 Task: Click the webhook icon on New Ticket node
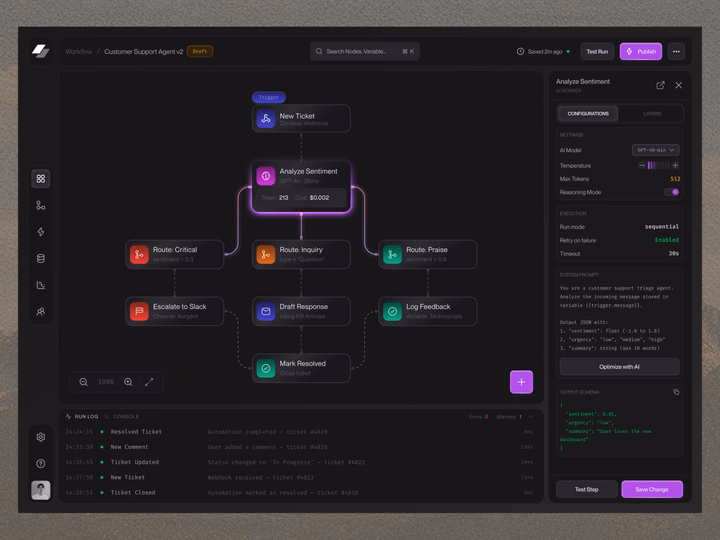[x=266, y=118]
